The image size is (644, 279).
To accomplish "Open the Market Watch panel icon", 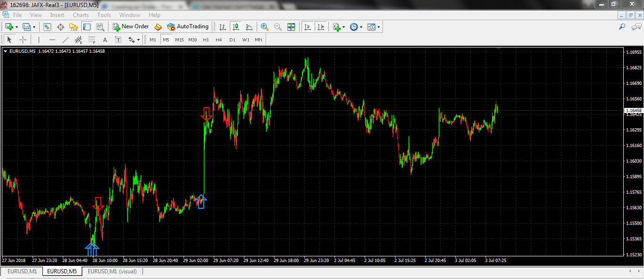I will 47,27.
